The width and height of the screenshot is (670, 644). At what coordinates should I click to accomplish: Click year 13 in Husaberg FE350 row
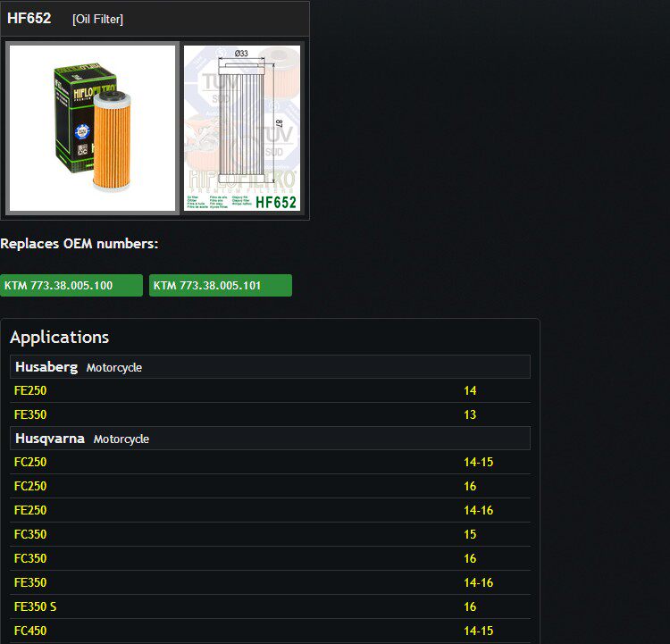pos(470,414)
